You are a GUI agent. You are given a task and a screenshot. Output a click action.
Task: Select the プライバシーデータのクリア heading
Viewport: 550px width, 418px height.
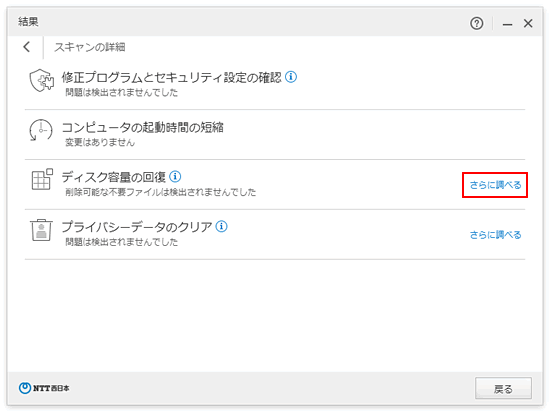137,227
